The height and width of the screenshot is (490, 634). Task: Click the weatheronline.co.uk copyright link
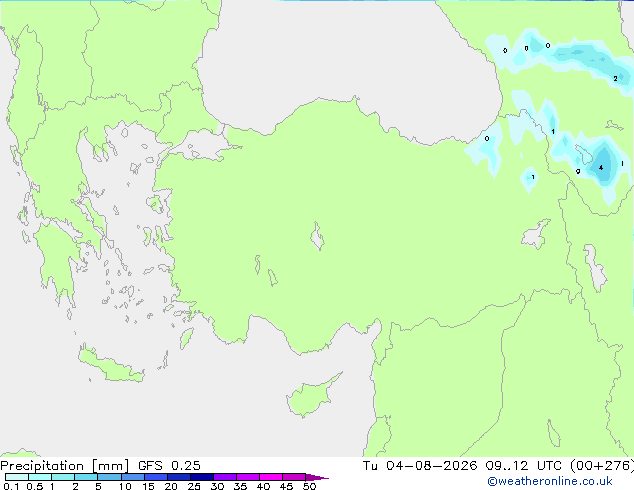click(x=550, y=481)
